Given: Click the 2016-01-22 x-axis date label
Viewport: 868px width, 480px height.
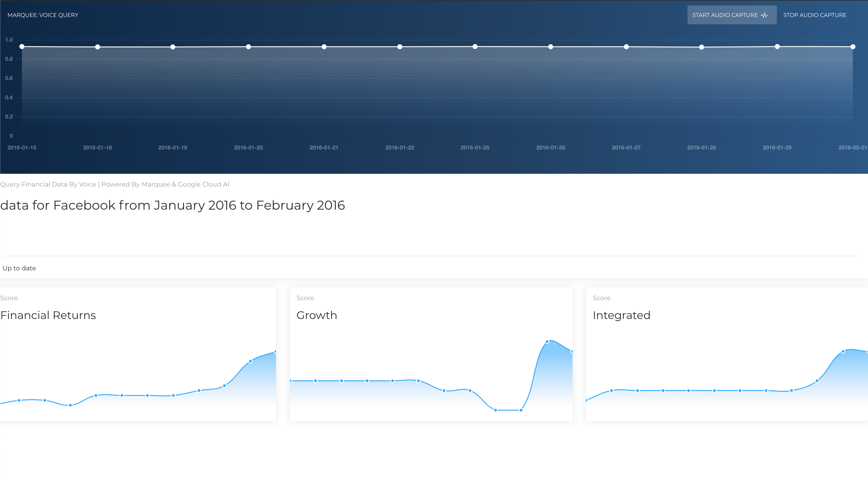Looking at the screenshot, I should [x=400, y=148].
